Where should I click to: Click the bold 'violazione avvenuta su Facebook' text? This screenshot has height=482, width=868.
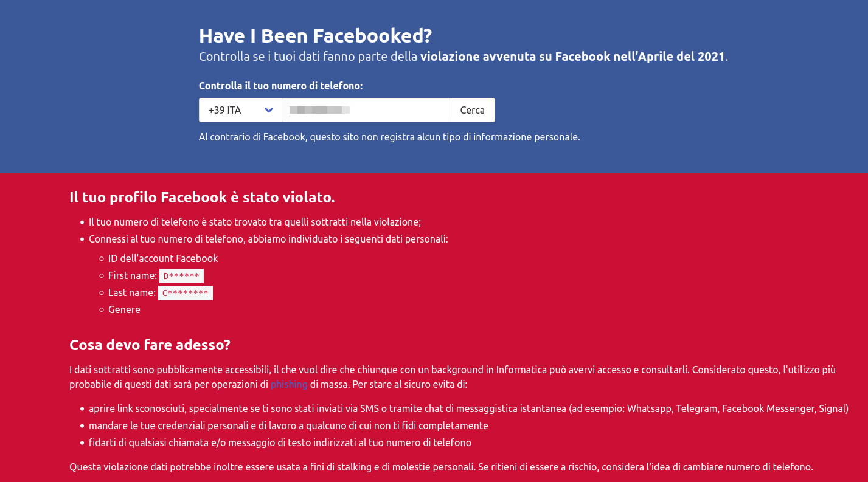point(515,57)
